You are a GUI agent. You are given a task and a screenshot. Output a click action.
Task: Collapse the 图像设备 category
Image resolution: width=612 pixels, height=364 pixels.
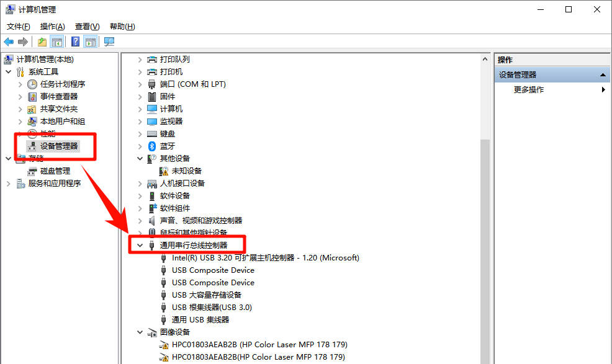point(140,332)
